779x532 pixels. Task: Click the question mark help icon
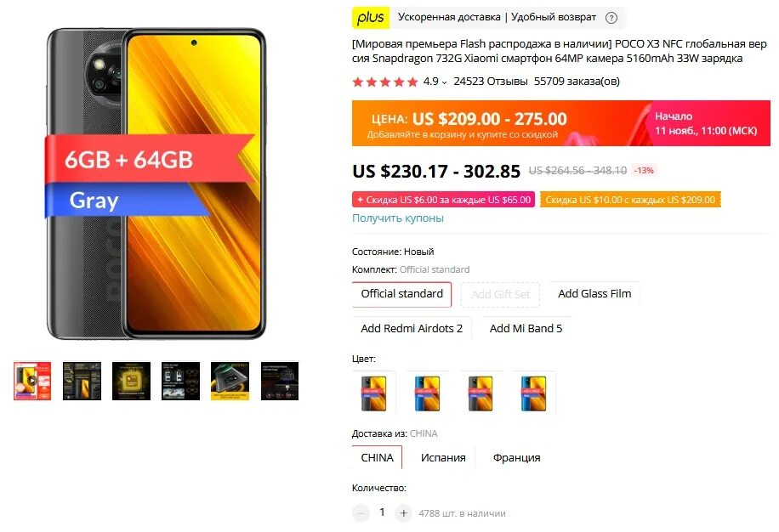(611, 18)
